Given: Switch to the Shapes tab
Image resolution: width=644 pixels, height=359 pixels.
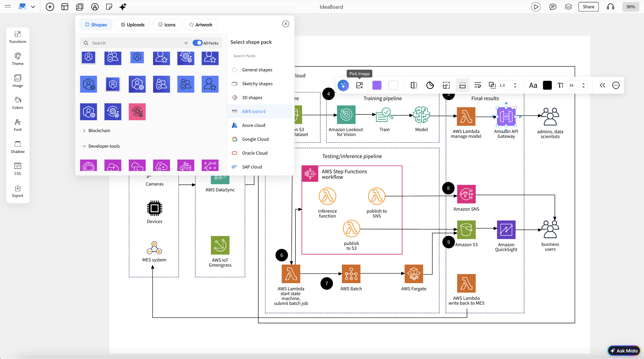Looking at the screenshot, I should 96,25.
